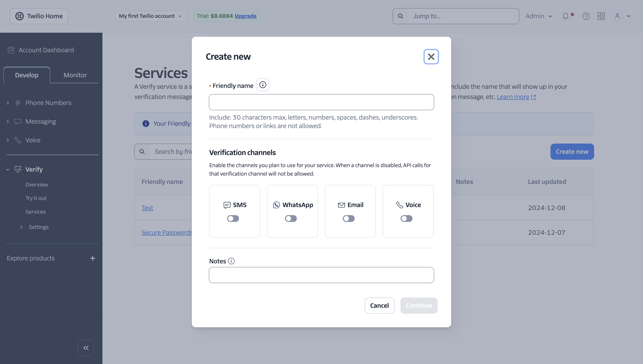Toggle the Voice verification channel
Viewport: 643px width, 364px height.
(406, 218)
